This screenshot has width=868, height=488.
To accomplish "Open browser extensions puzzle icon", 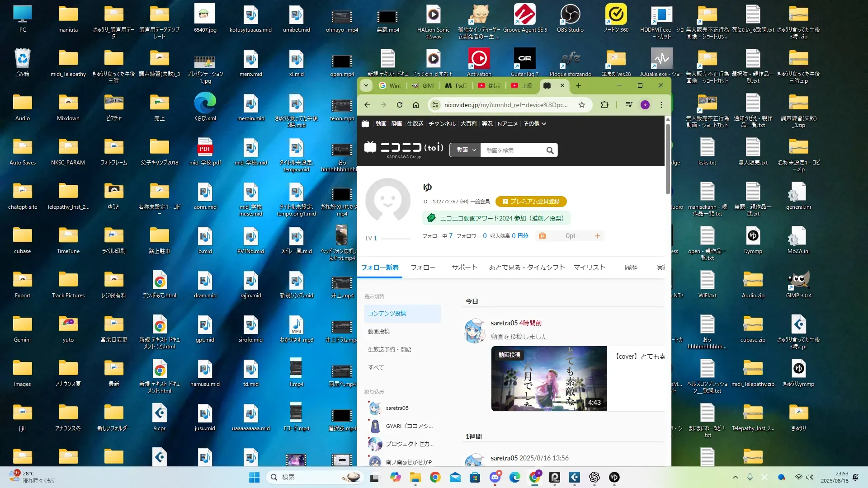I will 604,105.
